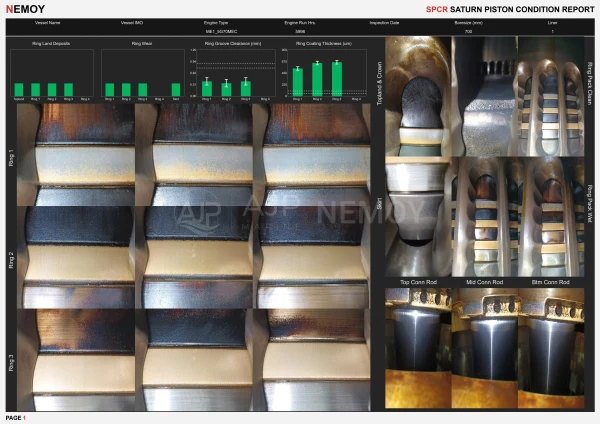The image size is (600, 424).
Task: Open the left Ring 2 photo
Action: tap(76, 257)
